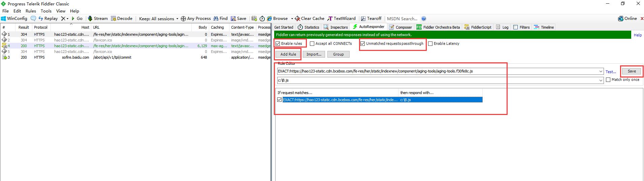Screen dimensions: 644x181
Task: Toggle Stream mode in toolbar
Action: [98, 19]
